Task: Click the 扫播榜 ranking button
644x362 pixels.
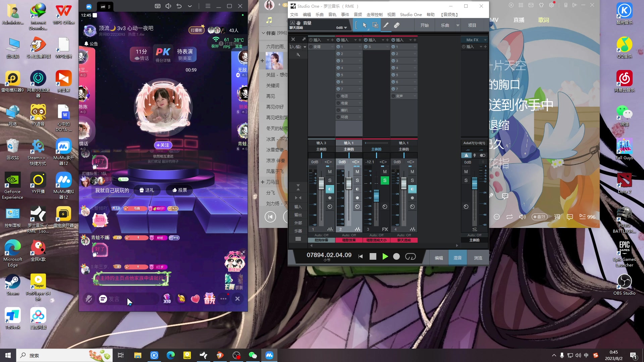Action: (197, 30)
